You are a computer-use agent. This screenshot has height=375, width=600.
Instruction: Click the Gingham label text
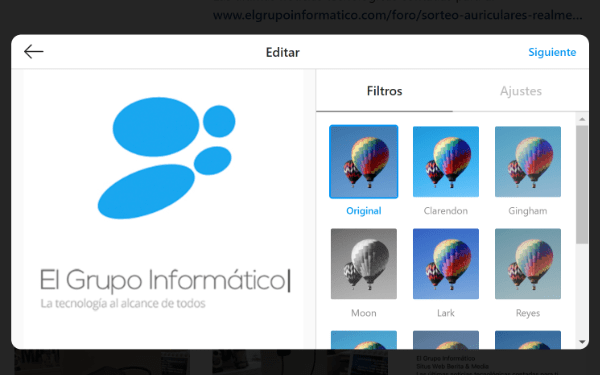click(x=528, y=211)
